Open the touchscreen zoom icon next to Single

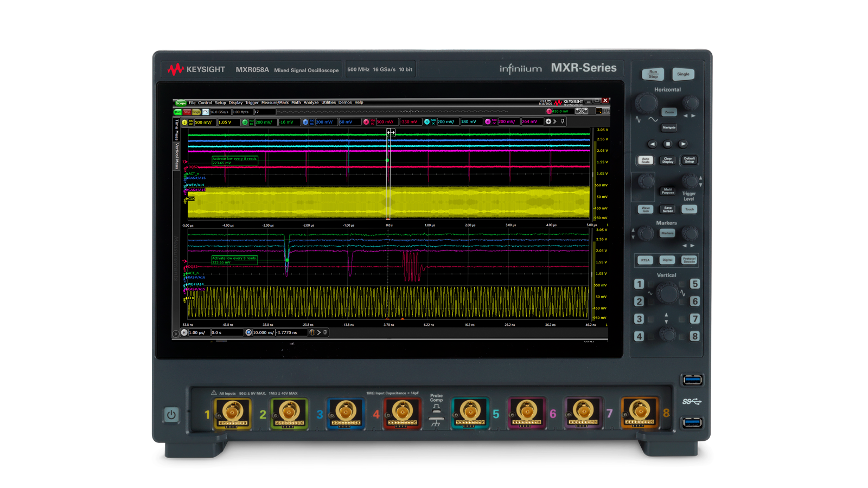tap(206, 112)
